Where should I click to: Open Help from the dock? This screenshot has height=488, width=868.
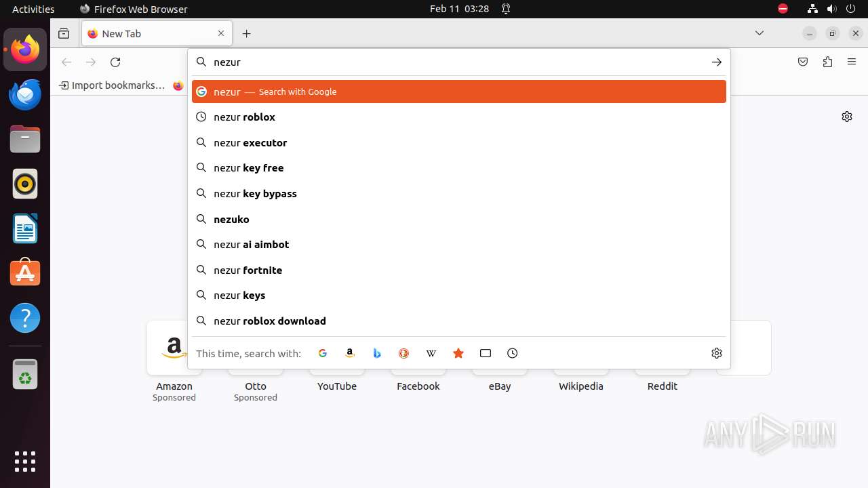coord(25,318)
